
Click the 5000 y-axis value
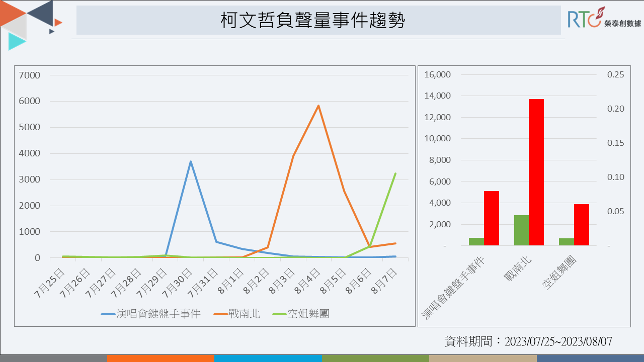point(30,127)
